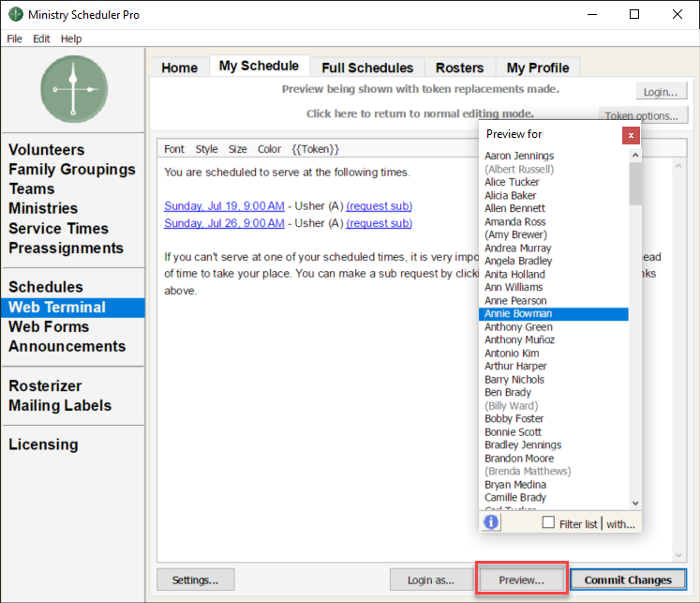This screenshot has height=603, width=700.
Task: Select Amanda Ross in preview list
Action: point(514,222)
